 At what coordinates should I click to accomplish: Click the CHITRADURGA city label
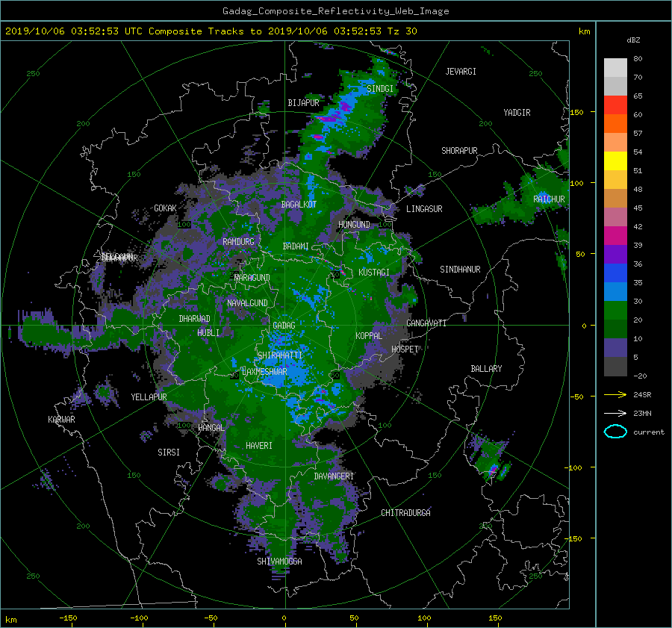(x=405, y=513)
